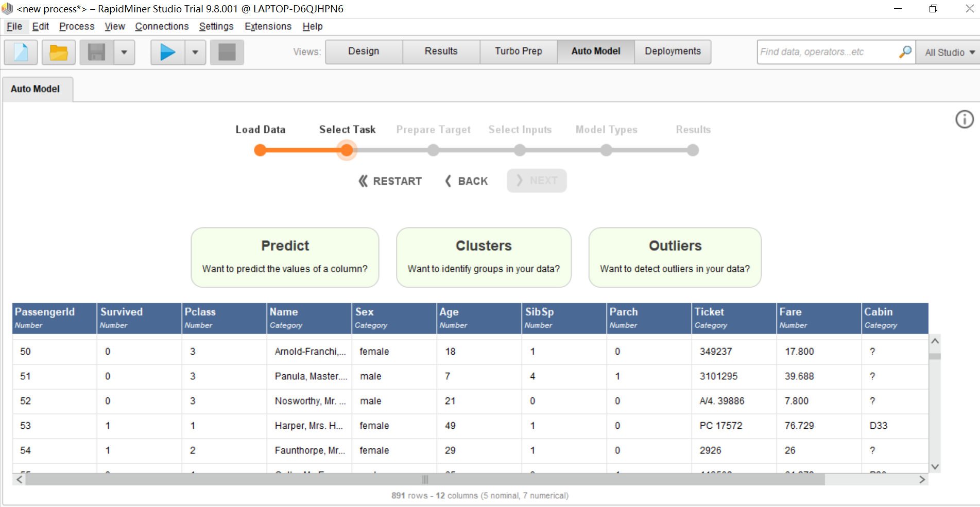Expand the save options dropdown arrow
The image size is (980, 507).
point(124,52)
